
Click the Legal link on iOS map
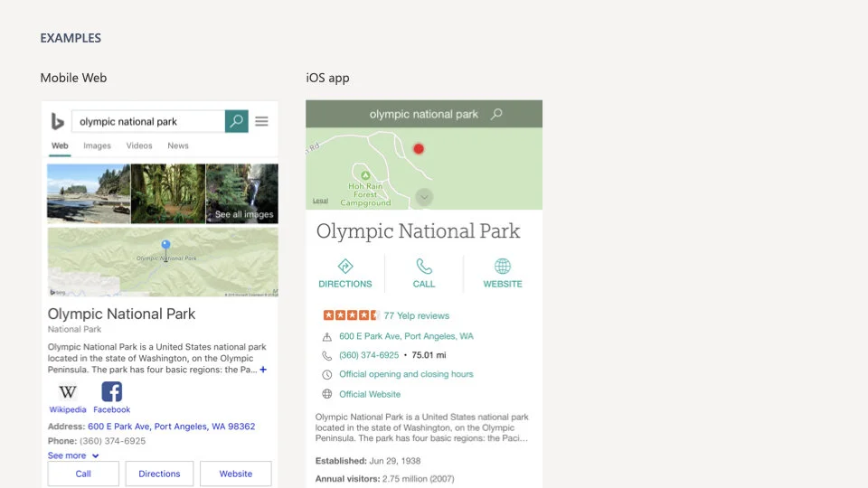tap(320, 201)
